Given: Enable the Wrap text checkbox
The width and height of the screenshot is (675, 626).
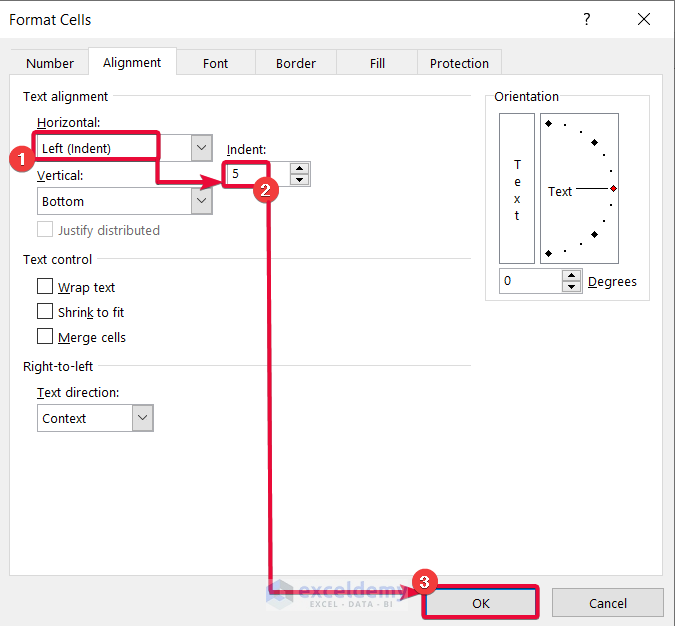Looking at the screenshot, I should pyautogui.click(x=45, y=287).
